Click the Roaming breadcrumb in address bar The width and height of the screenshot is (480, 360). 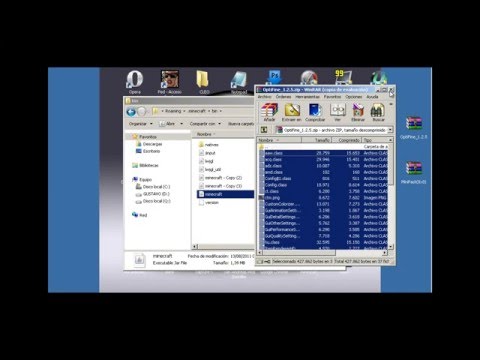coord(173,111)
